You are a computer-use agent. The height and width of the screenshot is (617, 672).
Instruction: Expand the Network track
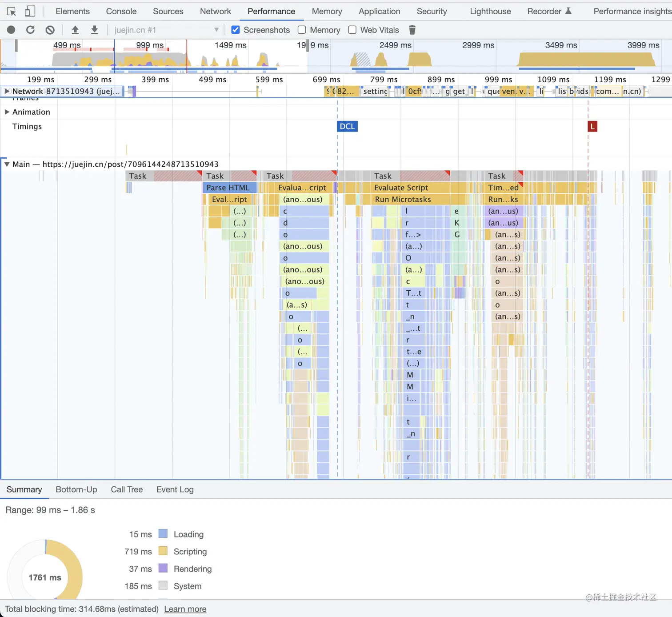click(x=7, y=91)
